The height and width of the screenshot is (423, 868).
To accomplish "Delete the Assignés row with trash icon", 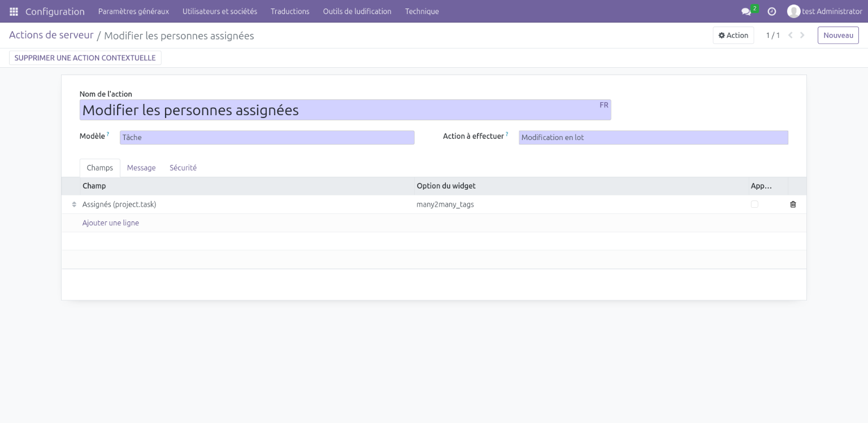I will [x=793, y=204].
